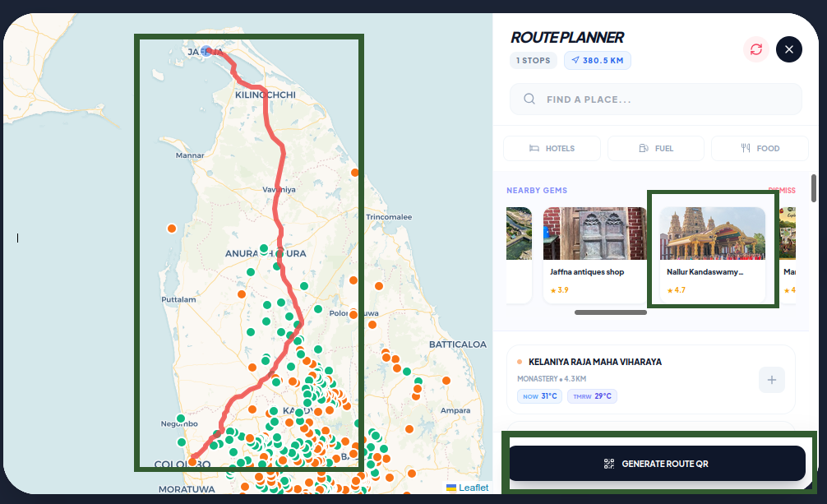
Task: Click the vertical panel scrollbar thumb
Action: (x=814, y=188)
